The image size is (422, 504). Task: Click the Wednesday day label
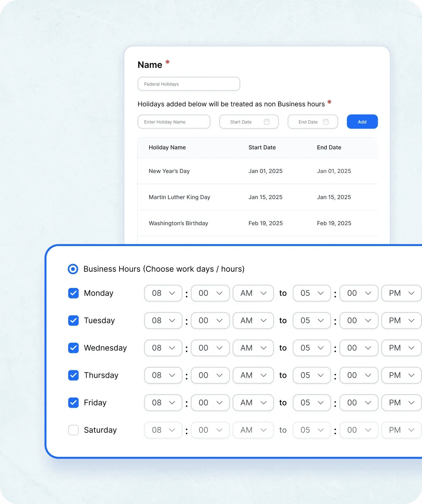105,348
